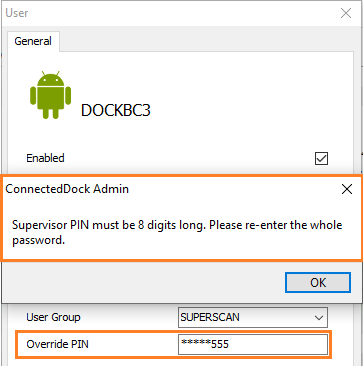Expand the User Group dropdown chevron arrow
Image resolution: width=363 pixels, height=366 pixels.
(319, 317)
